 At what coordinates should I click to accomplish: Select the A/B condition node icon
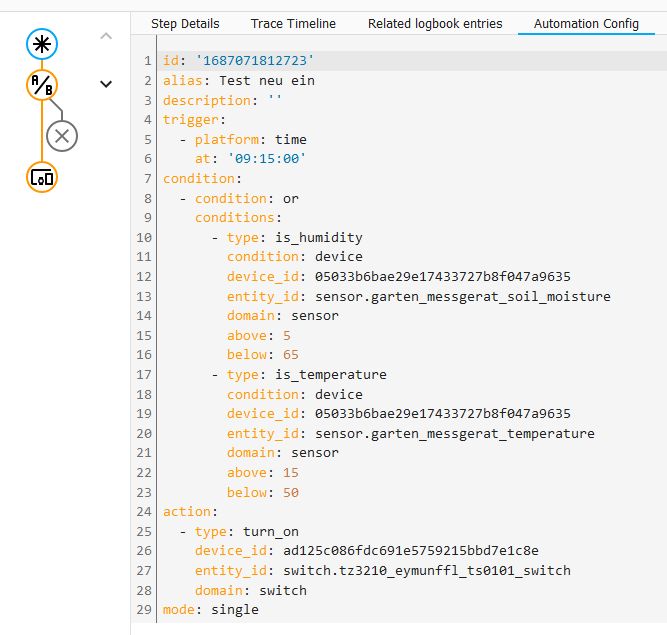(41, 85)
